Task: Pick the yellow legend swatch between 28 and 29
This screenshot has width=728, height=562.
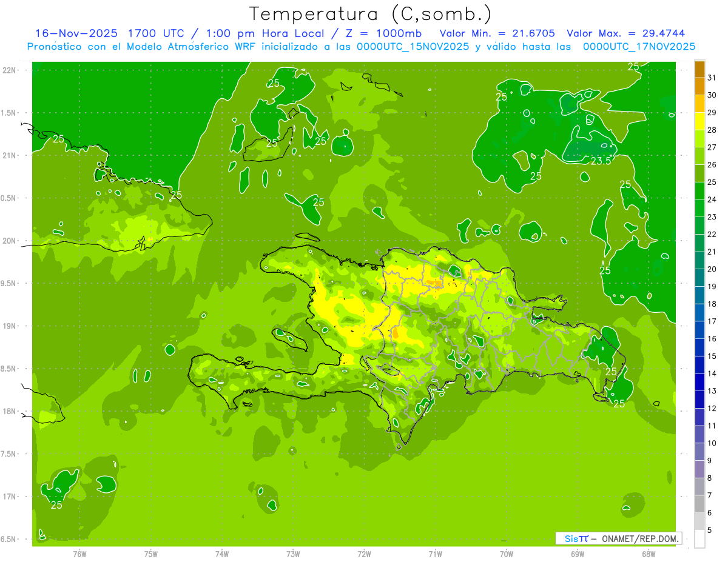Action: (699, 121)
